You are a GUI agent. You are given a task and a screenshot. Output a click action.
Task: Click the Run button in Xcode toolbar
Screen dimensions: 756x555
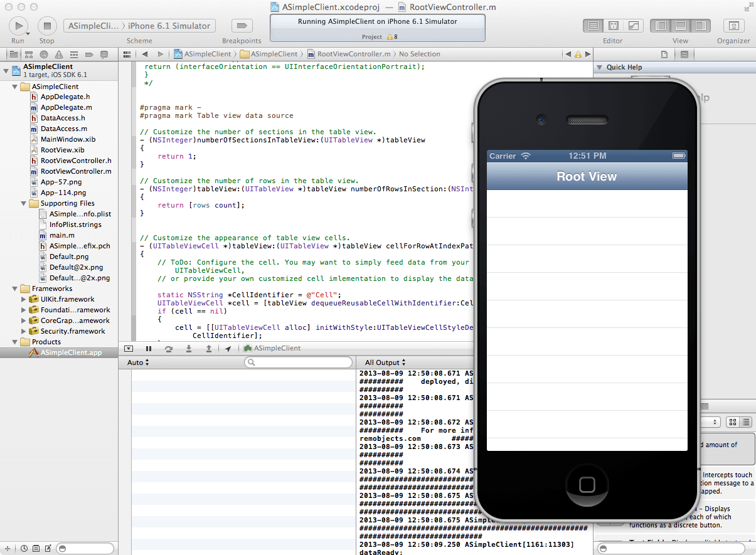18,26
